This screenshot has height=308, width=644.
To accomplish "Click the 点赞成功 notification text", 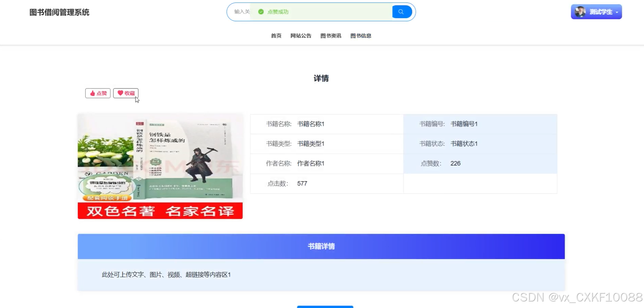I will tap(278, 12).
